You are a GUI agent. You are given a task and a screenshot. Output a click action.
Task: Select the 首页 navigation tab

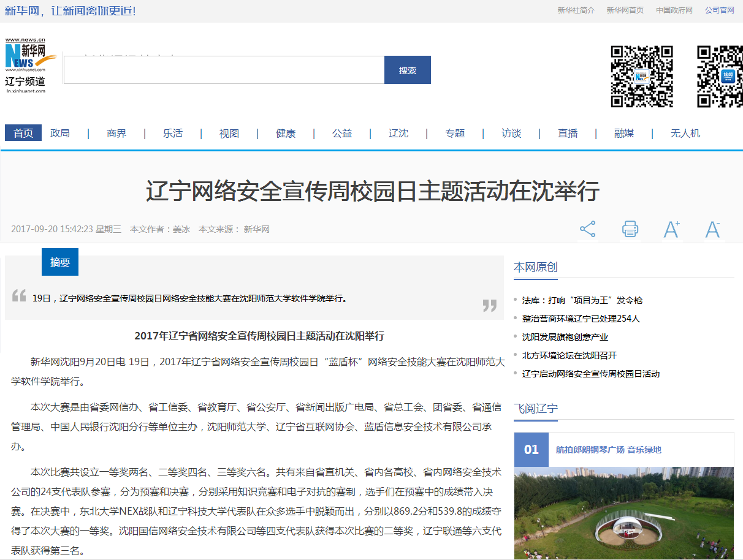tap(23, 133)
